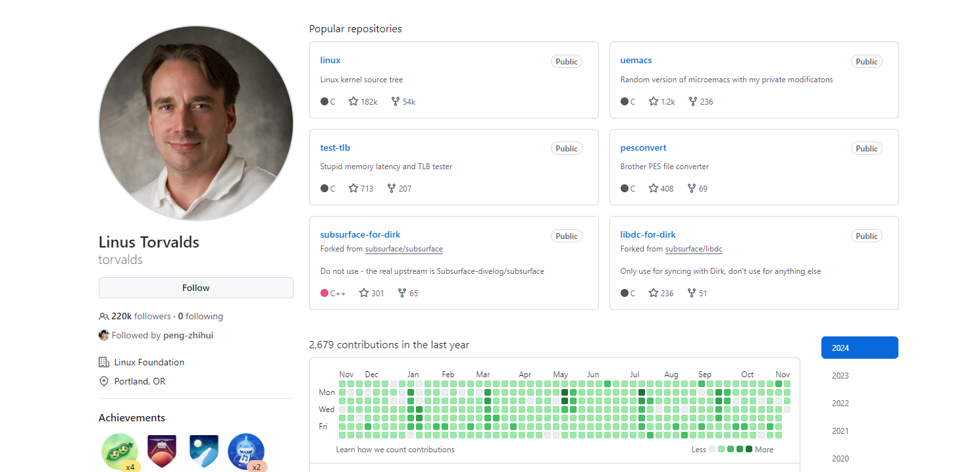Viewport: 980px width, 472px height.
Task: Open the subsurface/subsurface upstream link
Action: coord(404,249)
